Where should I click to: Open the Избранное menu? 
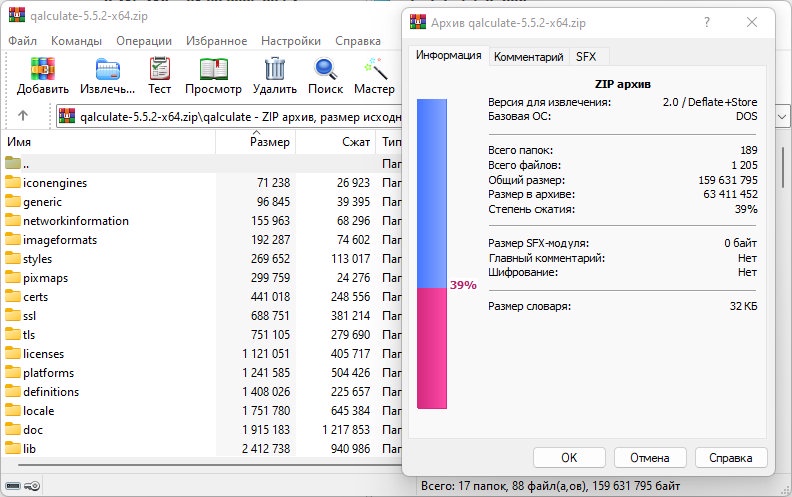[216, 40]
